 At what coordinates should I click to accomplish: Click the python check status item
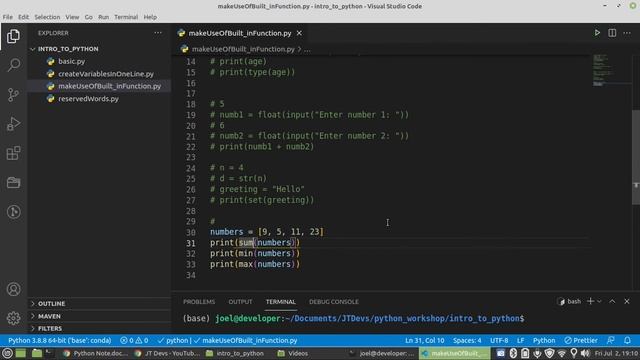pos(174,340)
